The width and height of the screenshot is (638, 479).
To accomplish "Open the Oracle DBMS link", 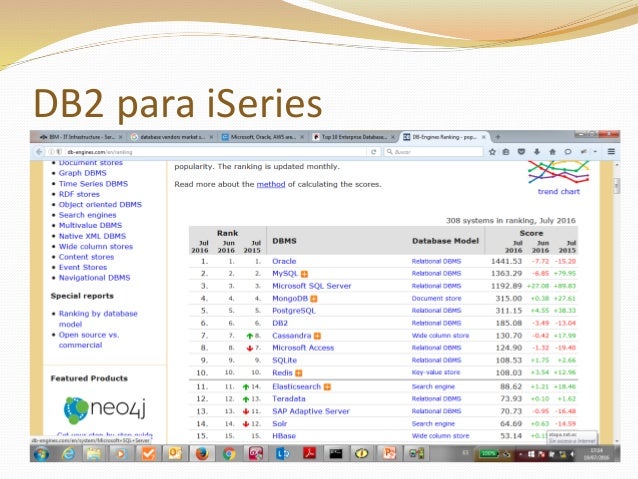I will pos(284,261).
